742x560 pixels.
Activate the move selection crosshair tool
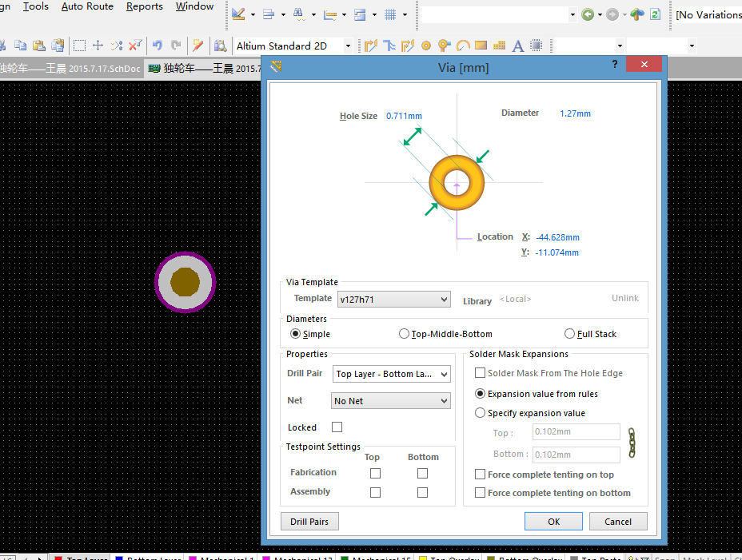pyautogui.click(x=98, y=46)
